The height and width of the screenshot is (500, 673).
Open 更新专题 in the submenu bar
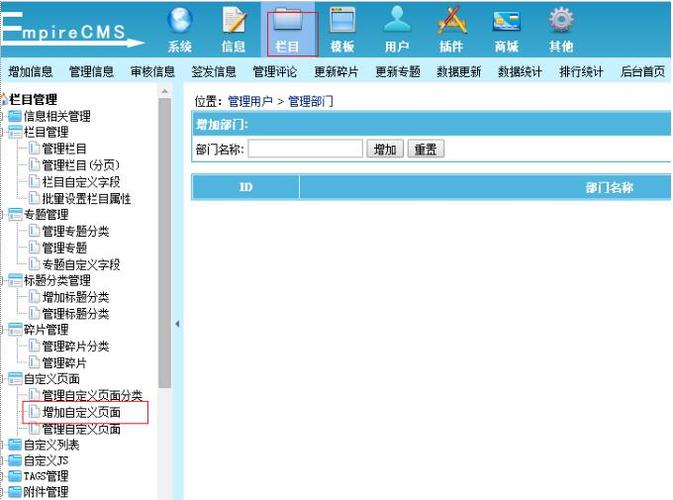coord(398,71)
